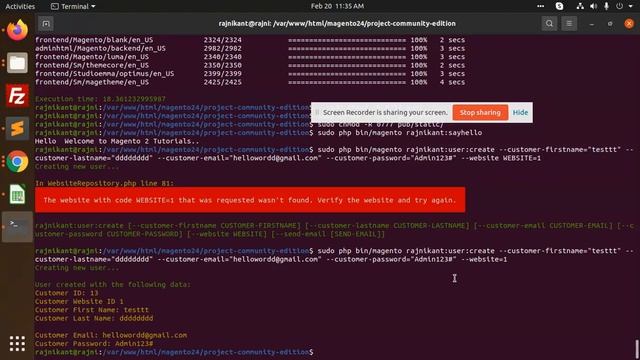Open volume speaker tray icon
Viewport: 640px width, 360px height.
pos(593,6)
